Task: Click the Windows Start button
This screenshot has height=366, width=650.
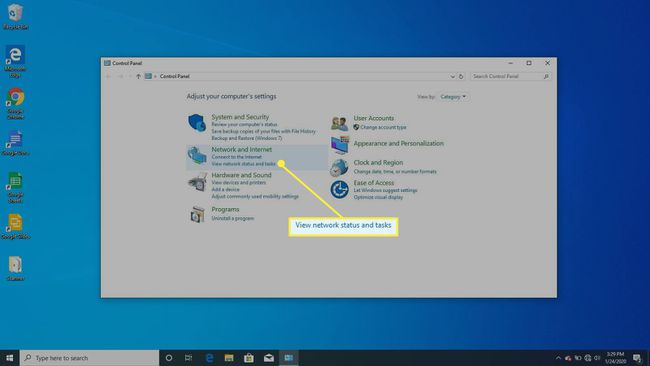Action: click(x=10, y=358)
